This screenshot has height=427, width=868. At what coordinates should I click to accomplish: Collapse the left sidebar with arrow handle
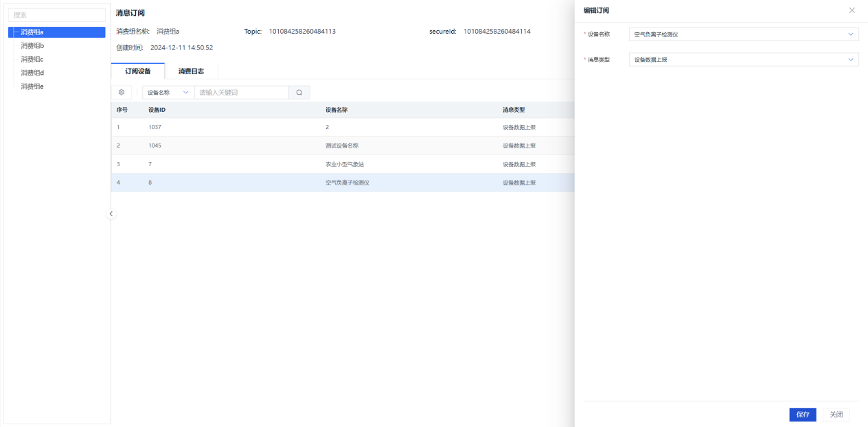111,214
